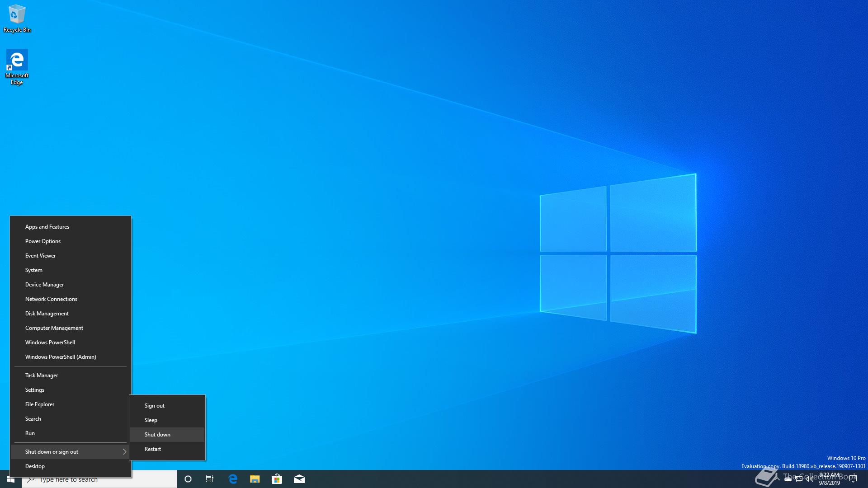868x488 pixels.
Task: Open the Action Center notification icon
Action: [x=853, y=479]
